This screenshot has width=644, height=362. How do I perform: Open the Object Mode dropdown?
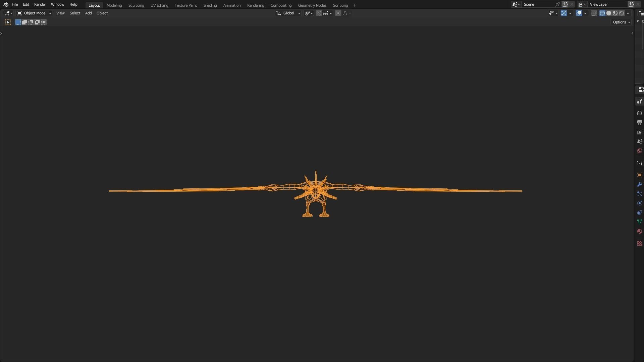(34, 13)
